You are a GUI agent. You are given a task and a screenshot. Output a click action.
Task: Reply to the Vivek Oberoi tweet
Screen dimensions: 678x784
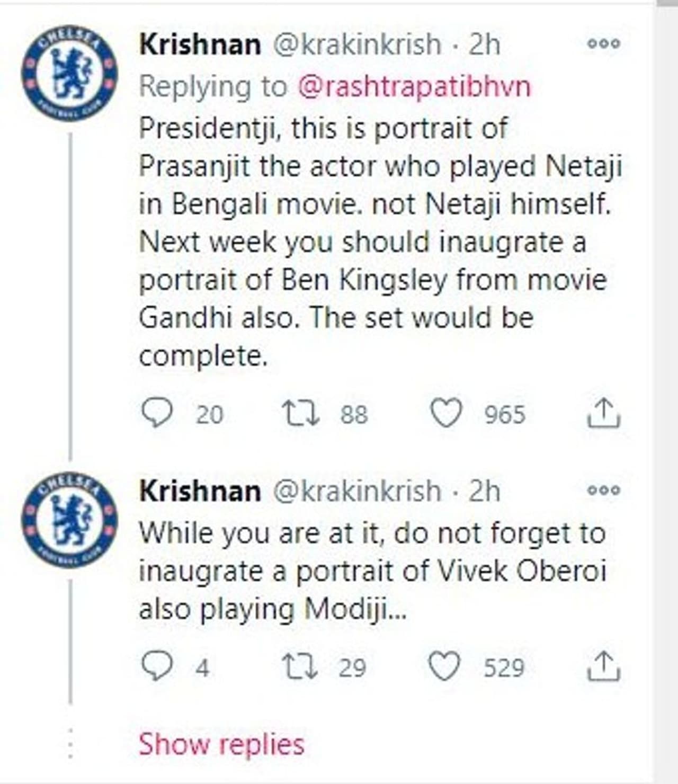tap(157, 666)
